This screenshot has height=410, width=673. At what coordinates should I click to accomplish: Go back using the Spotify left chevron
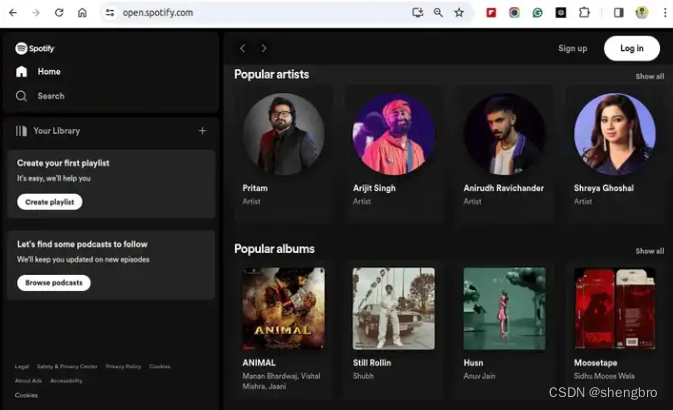click(243, 48)
